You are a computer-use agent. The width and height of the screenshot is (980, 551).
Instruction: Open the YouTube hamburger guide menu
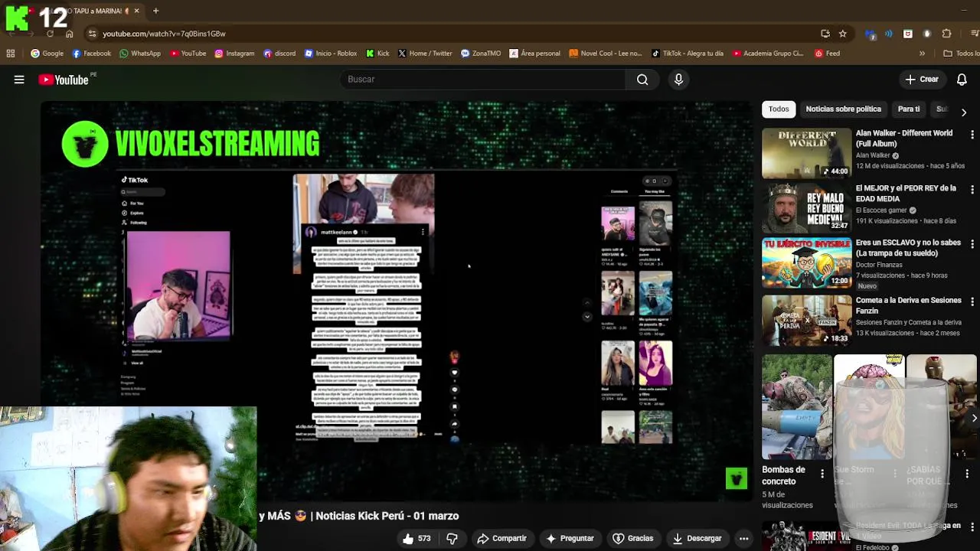tap(19, 80)
